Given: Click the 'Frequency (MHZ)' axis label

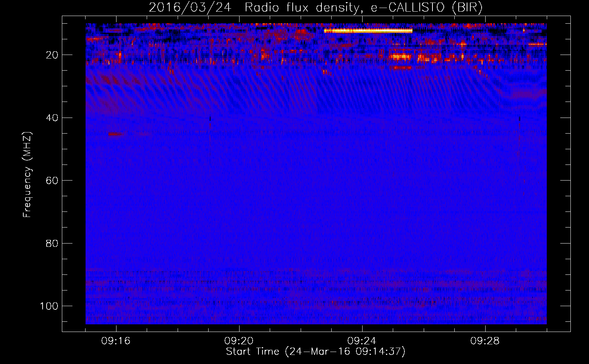Looking at the screenshot, I should click(x=27, y=175).
